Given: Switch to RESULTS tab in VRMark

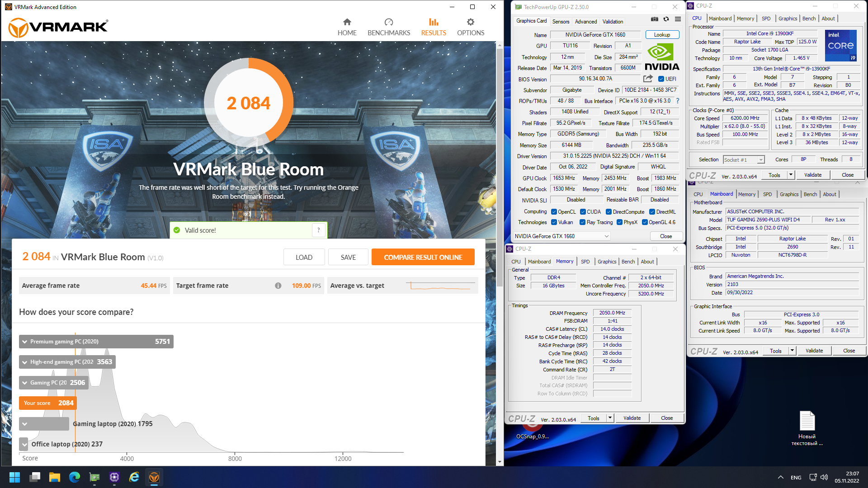Looking at the screenshot, I should (x=434, y=27).
